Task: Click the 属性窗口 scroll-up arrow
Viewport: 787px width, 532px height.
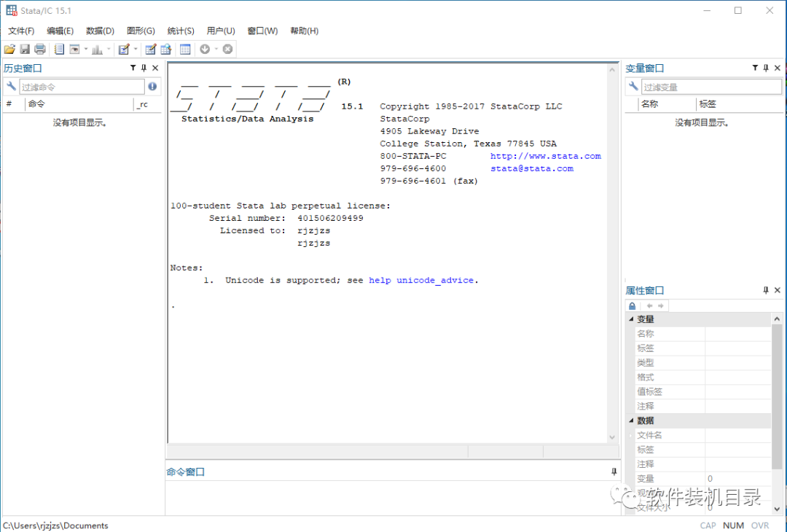Action: tap(777, 318)
